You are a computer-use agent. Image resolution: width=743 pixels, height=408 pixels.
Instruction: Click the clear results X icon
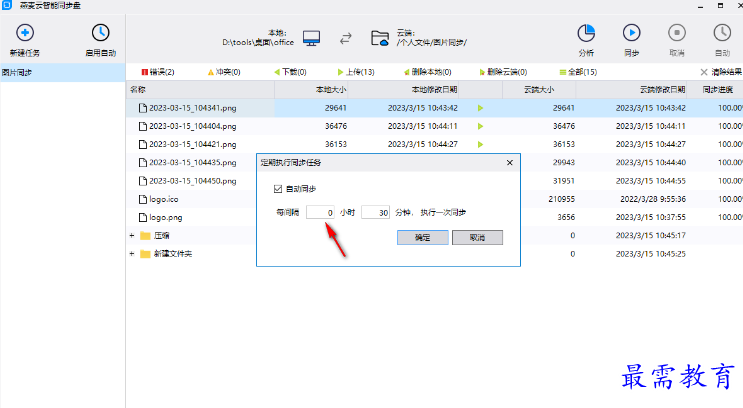[x=704, y=72]
